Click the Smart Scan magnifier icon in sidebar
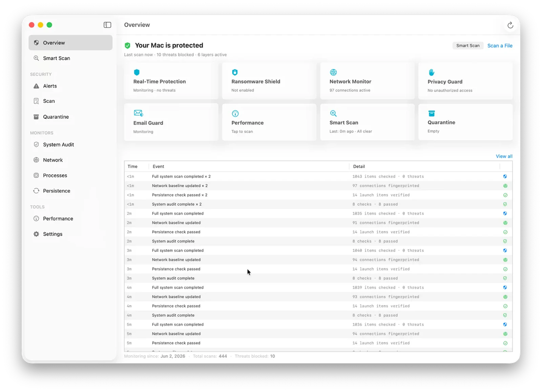The image size is (542, 392). pyautogui.click(x=36, y=58)
